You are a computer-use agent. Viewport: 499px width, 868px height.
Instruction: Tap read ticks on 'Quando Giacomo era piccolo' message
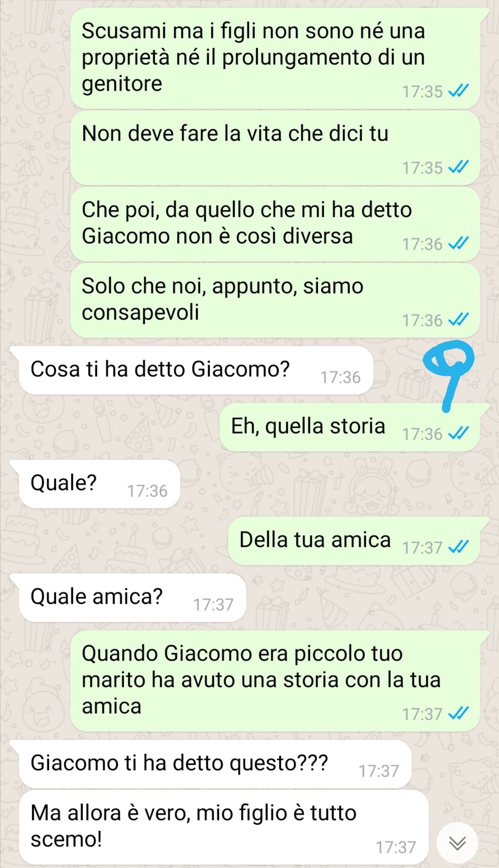tap(458, 714)
